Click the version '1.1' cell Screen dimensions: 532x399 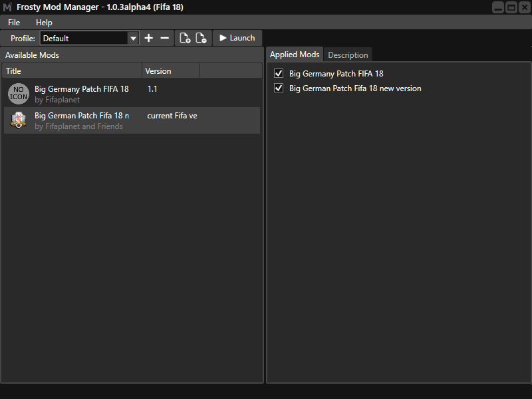[x=152, y=89]
